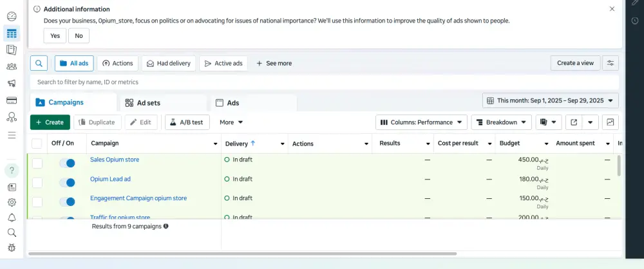644x269 pixels.
Task: Open the Sales Opium store campaign link
Action: coord(115,160)
